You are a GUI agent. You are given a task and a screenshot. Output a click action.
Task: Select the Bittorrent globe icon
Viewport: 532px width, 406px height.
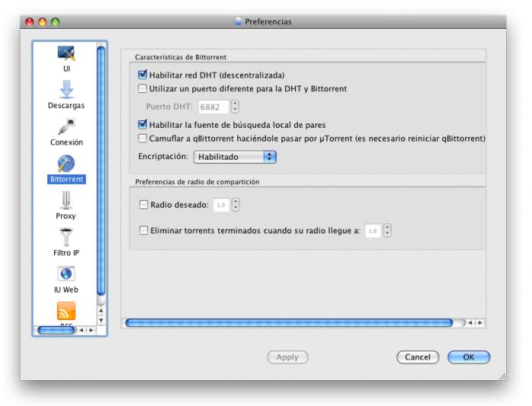tap(66, 163)
